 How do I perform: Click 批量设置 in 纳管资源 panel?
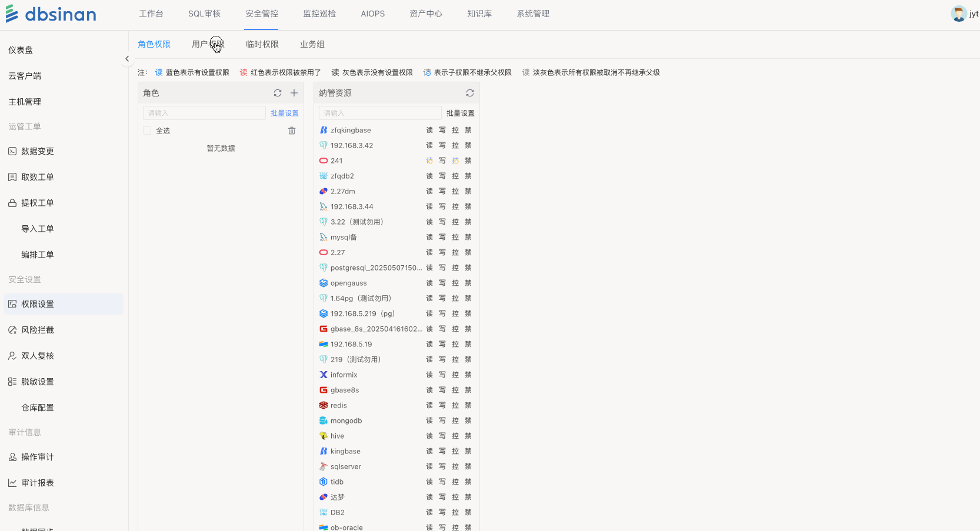(460, 113)
